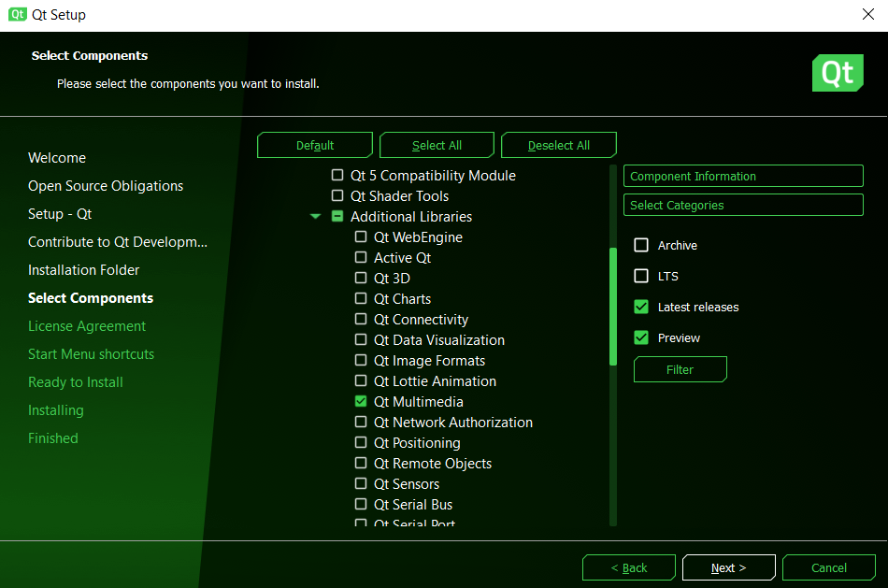Image resolution: width=888 pixels, height=588 pixels.
Task: Select the Qt 5 Compatibility Module label
Action: click(433, 176)
